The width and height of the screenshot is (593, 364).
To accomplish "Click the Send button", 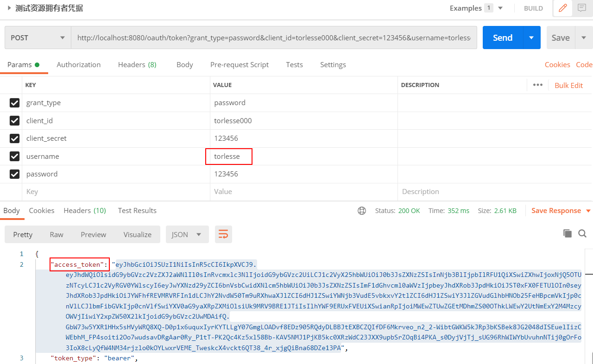I will pos(503,38).
